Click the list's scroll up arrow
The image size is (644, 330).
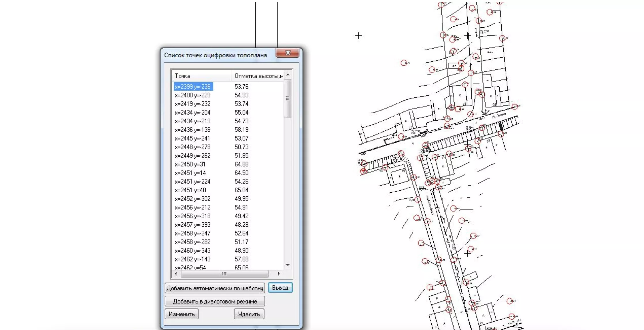tap(288, 75)
